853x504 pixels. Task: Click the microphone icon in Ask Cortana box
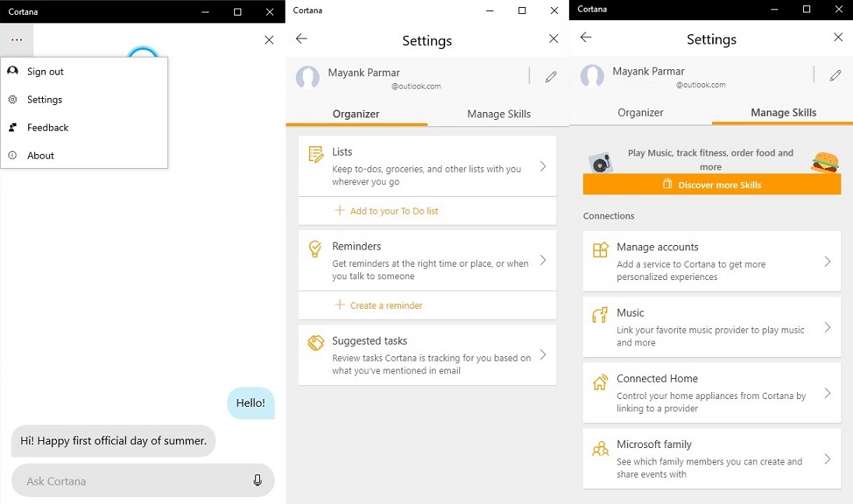[258, 480]
